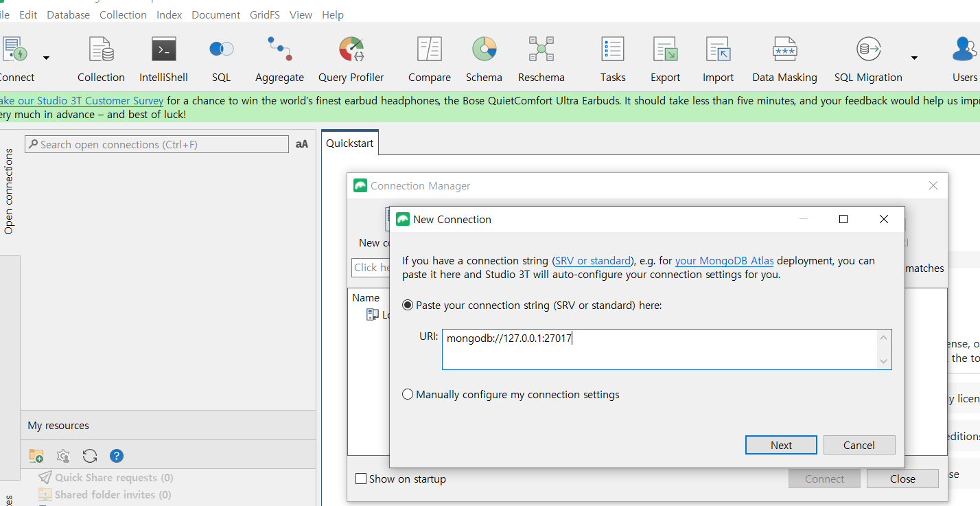Click into the URI connection string field
980x506 pixels.
(x=667, y=349)
